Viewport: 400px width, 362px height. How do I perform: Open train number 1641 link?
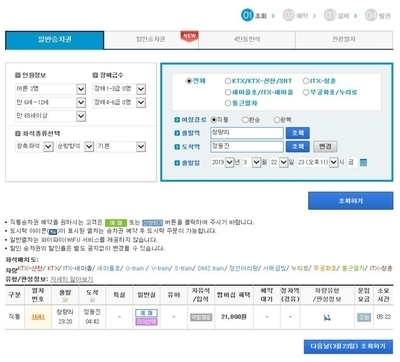tap(38, 317)
